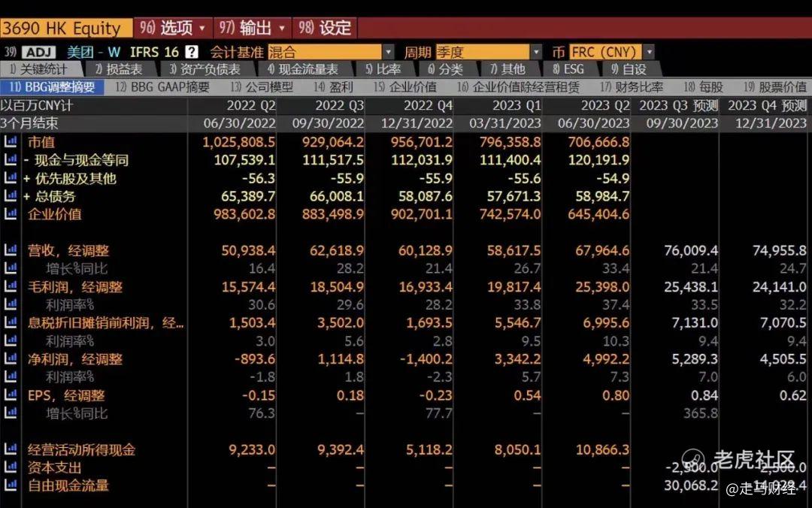The image size is (812, 508).
Task: Open chart icon for 企业价值 row
Action: click(x=11, y=214)
